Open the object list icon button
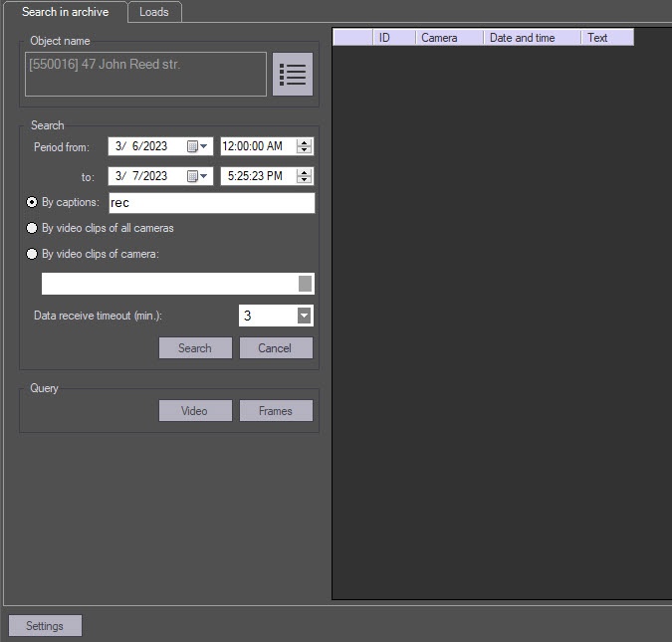 (x=293, y=75)
